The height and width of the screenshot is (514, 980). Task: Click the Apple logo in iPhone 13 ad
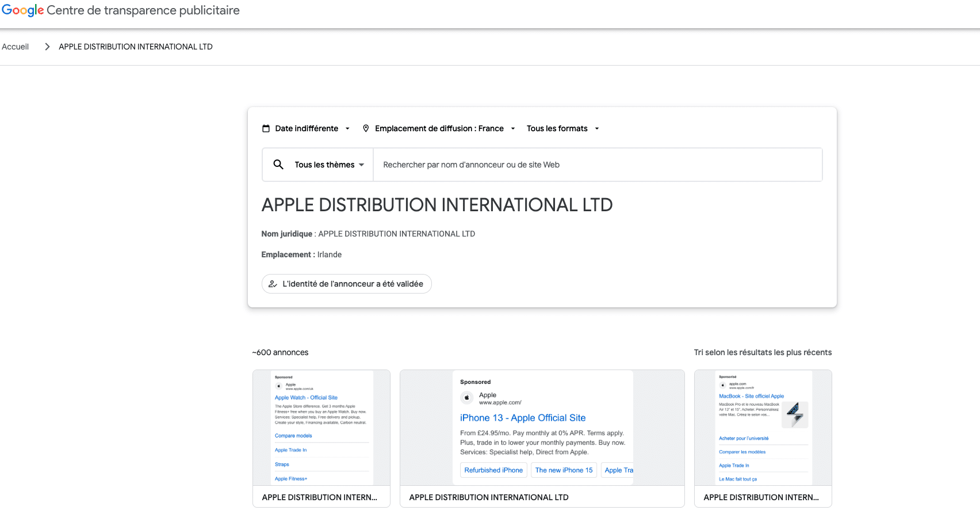pos(467,398)
